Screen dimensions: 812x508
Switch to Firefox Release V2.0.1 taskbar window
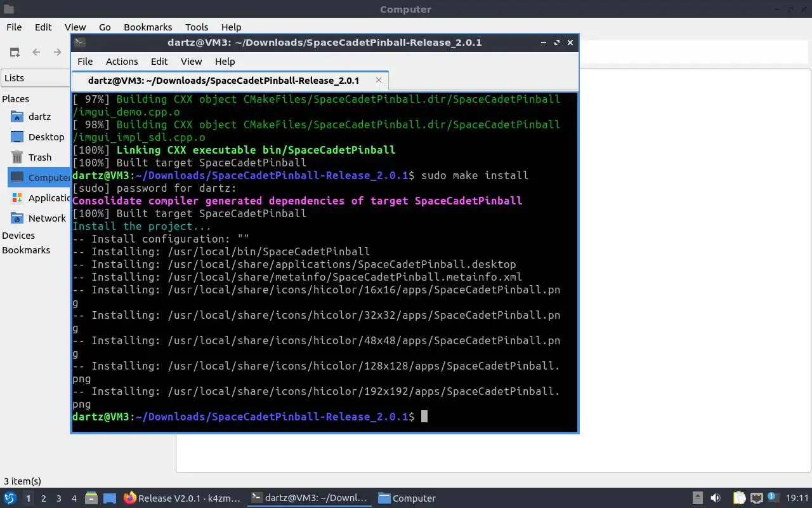183,498
